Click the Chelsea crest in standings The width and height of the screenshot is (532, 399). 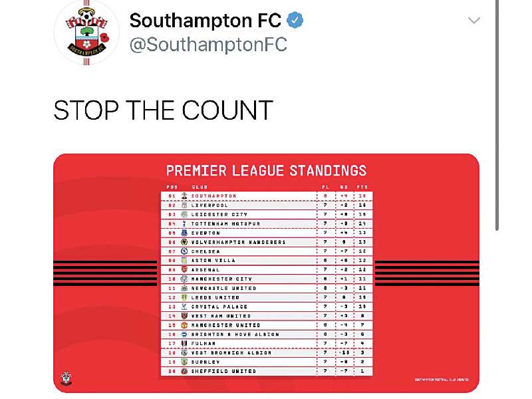pos(183,251)
